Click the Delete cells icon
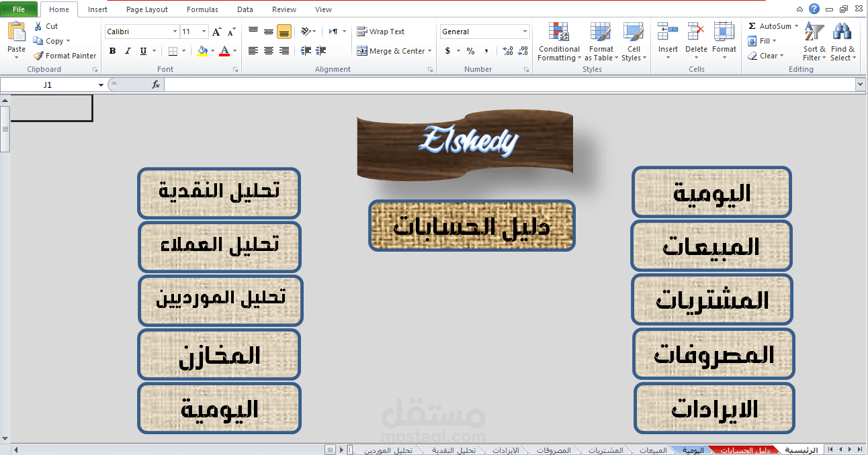Image resolution: width=868 pixels, height=455 pixels. coord(696,32)
